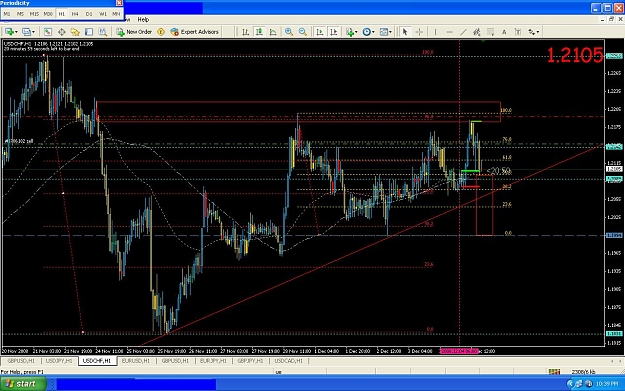
Task: Open the Market Watch panel icon
Action: point(47,32)
